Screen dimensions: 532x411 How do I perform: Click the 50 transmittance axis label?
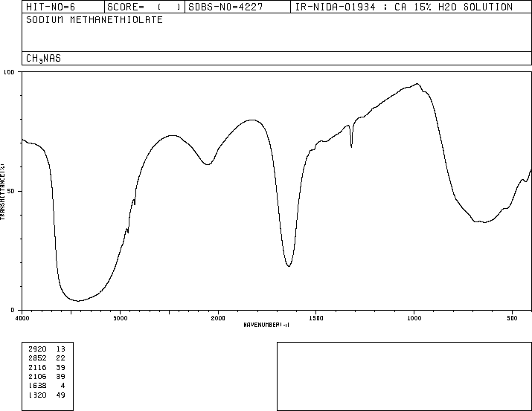click(x=11, y=191)
